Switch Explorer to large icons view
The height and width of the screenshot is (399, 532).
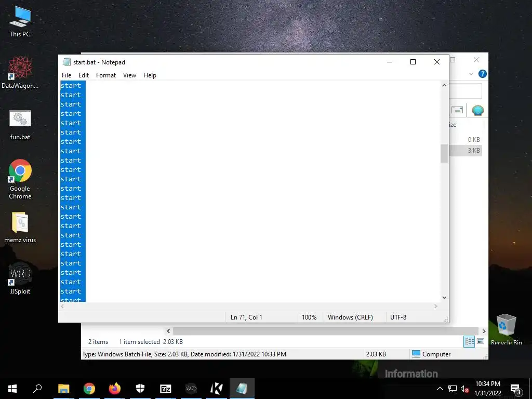pyautogui.click(x=481, y=341)
